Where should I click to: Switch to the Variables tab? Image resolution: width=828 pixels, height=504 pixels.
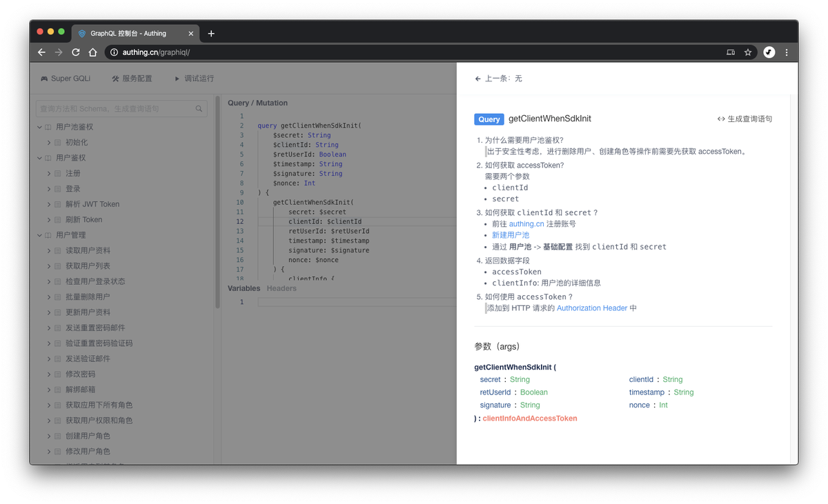coord(244,288)
